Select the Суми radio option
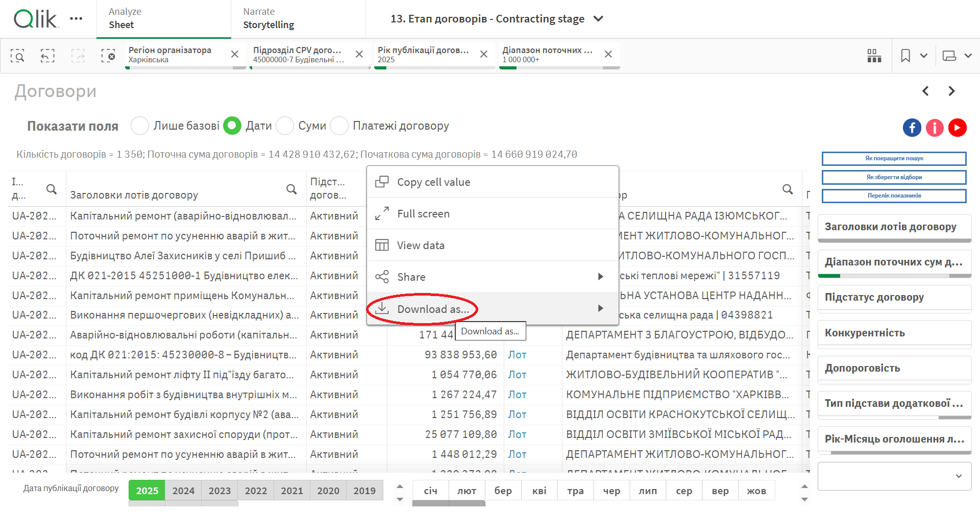 [x=285, y=126]
